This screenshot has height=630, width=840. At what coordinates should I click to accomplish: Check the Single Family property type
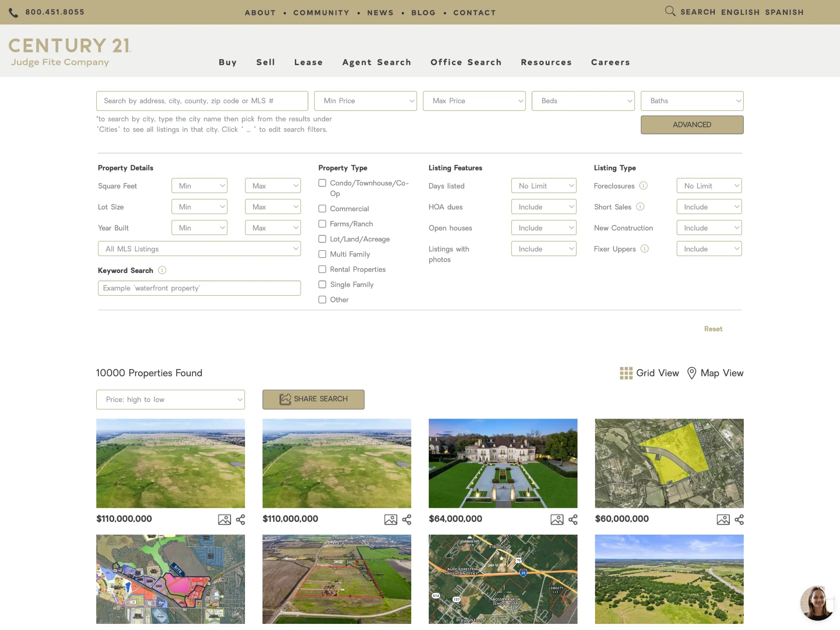coord(322,285)
